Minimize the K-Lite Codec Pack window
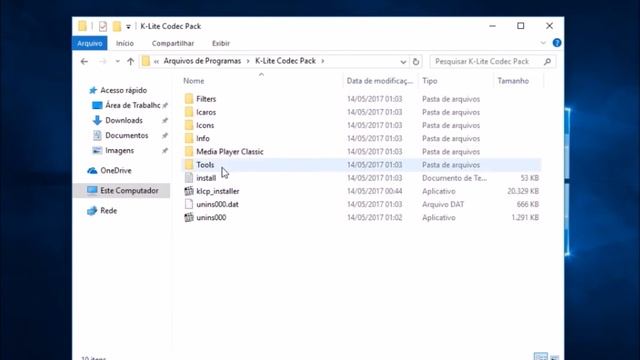640x360 pixels. click(493, 26)
